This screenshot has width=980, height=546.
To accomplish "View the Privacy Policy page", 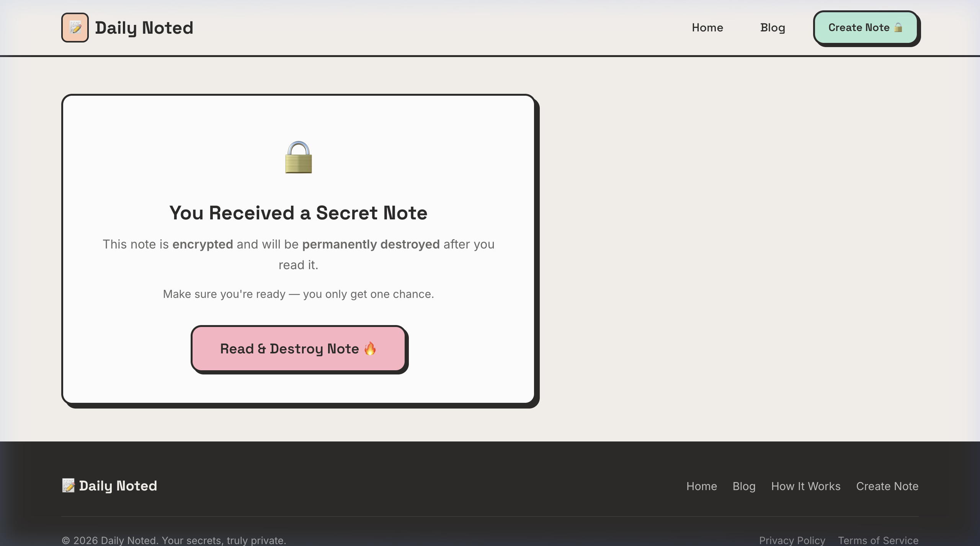I will (793, 540).
